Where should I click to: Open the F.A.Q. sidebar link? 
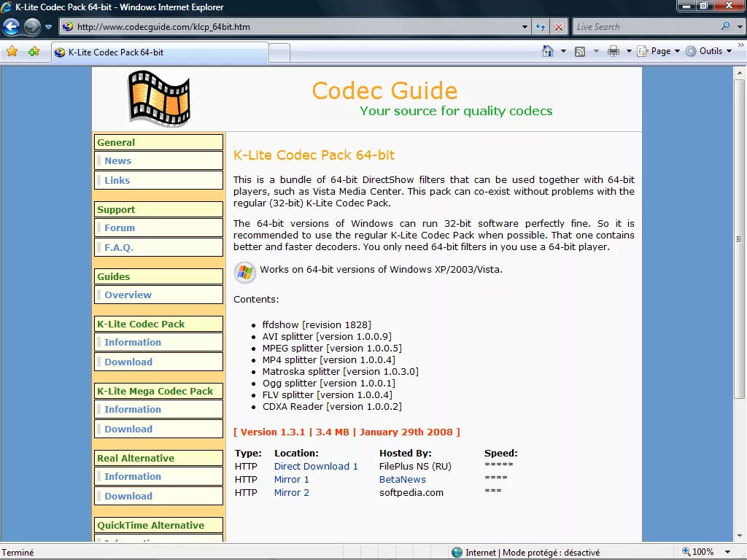pyautogui.click(x=119, y=248)
